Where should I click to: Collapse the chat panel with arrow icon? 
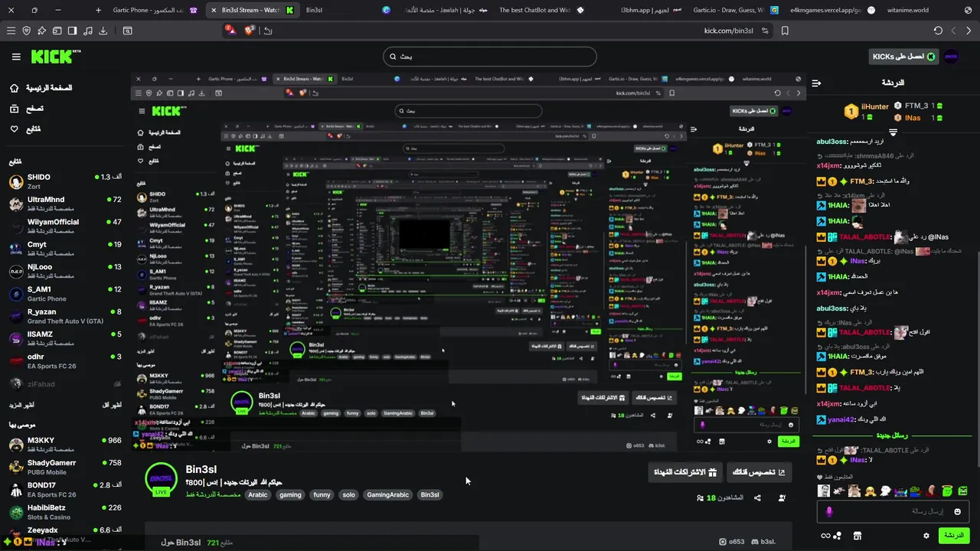(x=816, y=83)
